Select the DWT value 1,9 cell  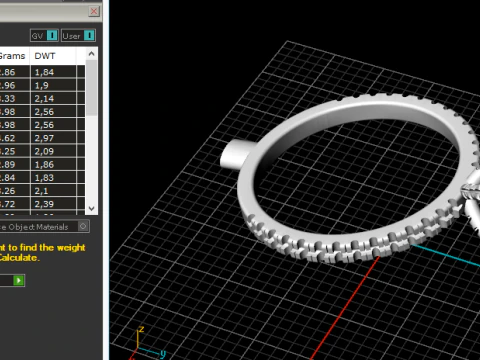pos(53,85)
